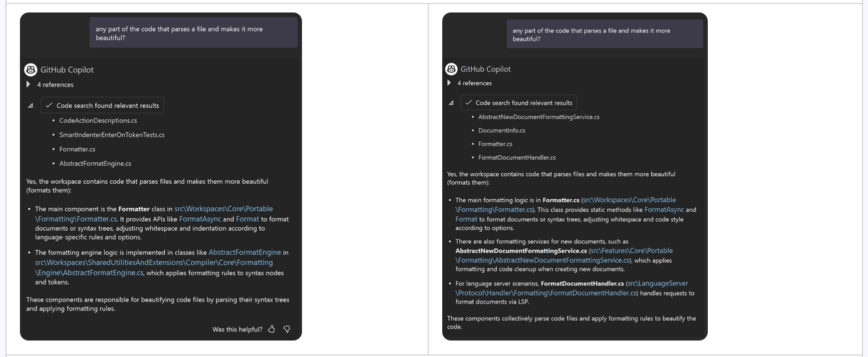Collapse code search results in right panel
The height and width of the screenshot is (357, 868).
click(451, 103)
